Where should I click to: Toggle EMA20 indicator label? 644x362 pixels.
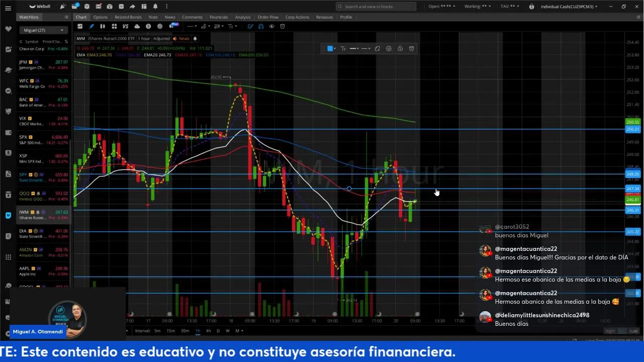tap(157, 55)
